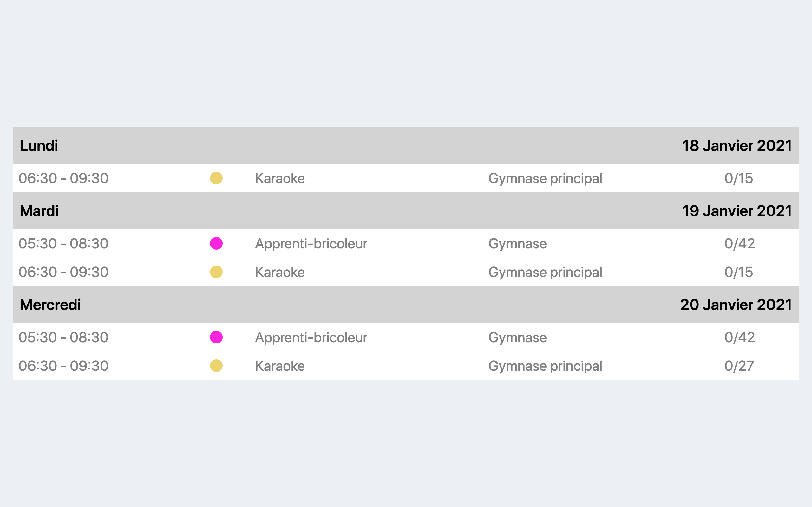
Task: Click the magenta dot beside Tuesday's Apprenti-bricoleur
Action: pyautogui.click(x=216, y=243)
